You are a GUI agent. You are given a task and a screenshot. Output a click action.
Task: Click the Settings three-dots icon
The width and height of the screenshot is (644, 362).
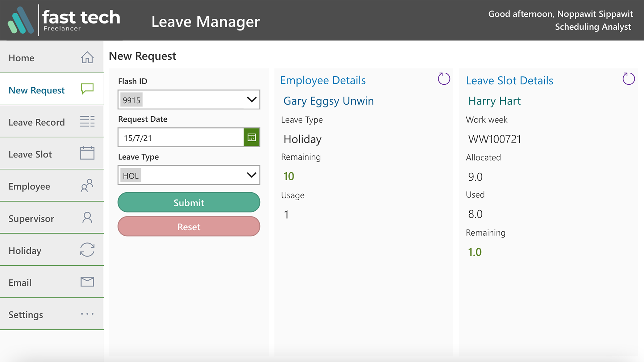(x=87, y=314)
